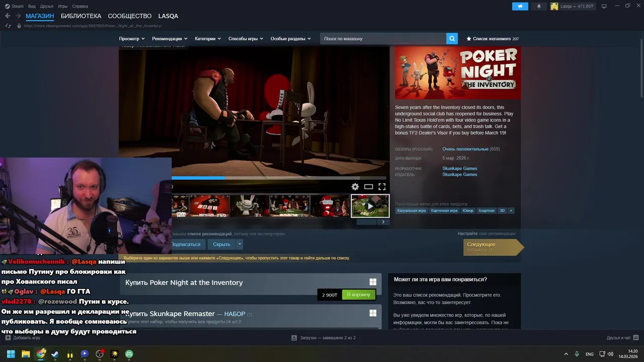
Task: Reload the store page
Action: tap(8, 26)
